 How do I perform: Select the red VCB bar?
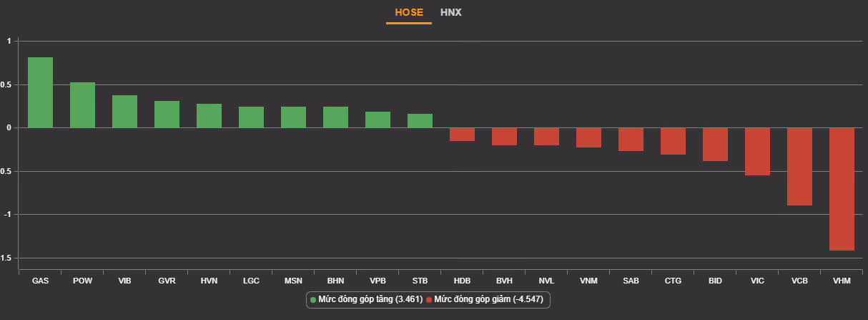click(799, 167)
